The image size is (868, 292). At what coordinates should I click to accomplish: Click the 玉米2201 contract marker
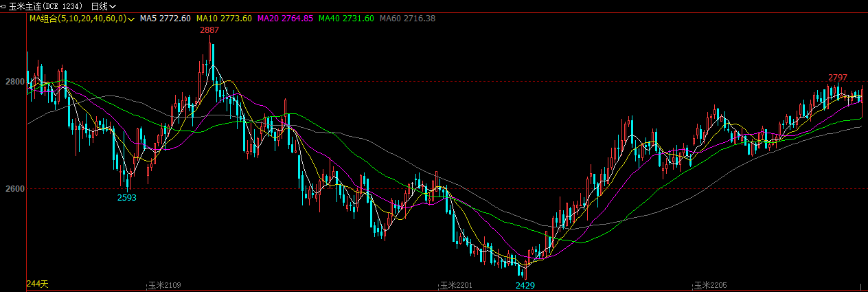tap(455, 285)
